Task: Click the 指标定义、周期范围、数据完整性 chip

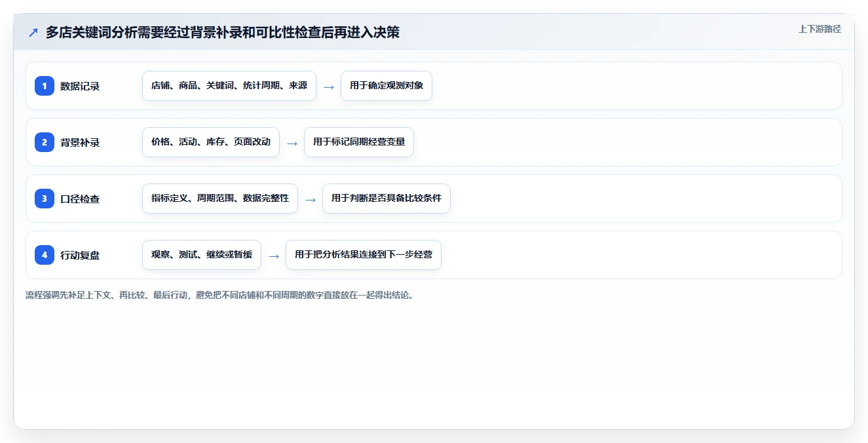Action: click(x=220, y=199)
